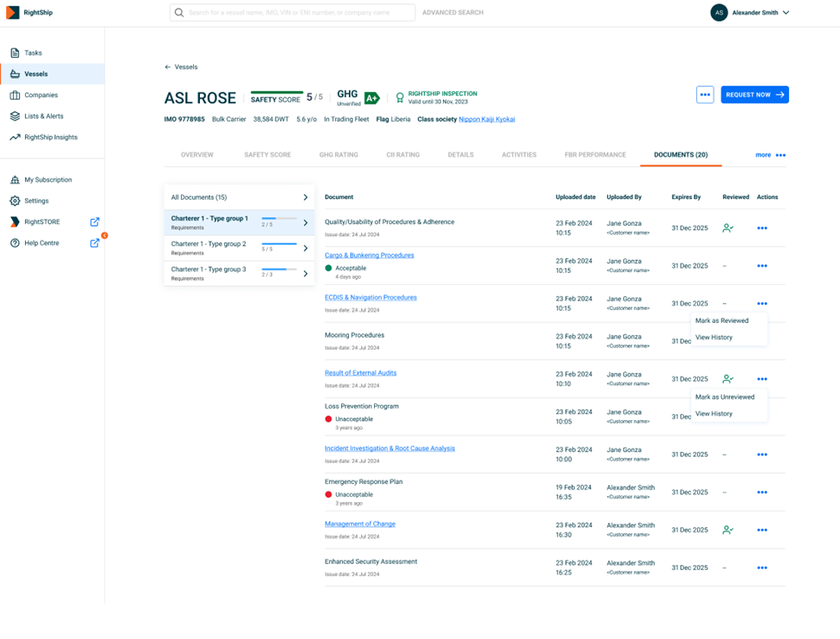Open the vessel header three-dots menu
This screenshot has height=639, width=840.
coord(705,95)
